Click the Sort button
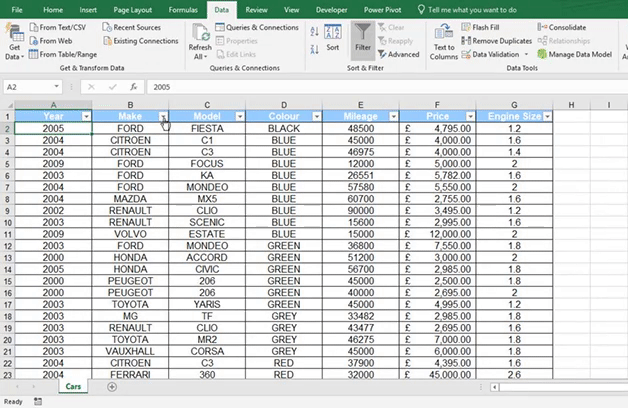The width and height of the screenshot is (628, 408). click(x=332, y=38)
